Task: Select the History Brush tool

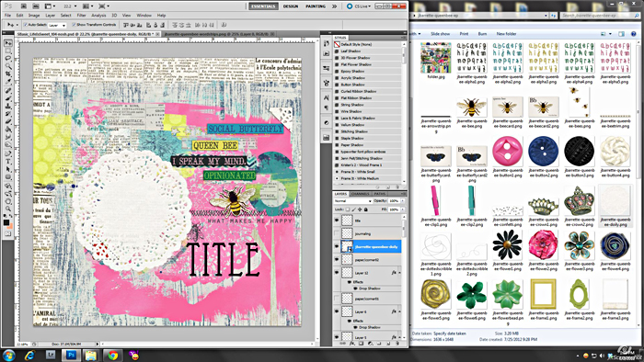Action: (x=7, y=114)
